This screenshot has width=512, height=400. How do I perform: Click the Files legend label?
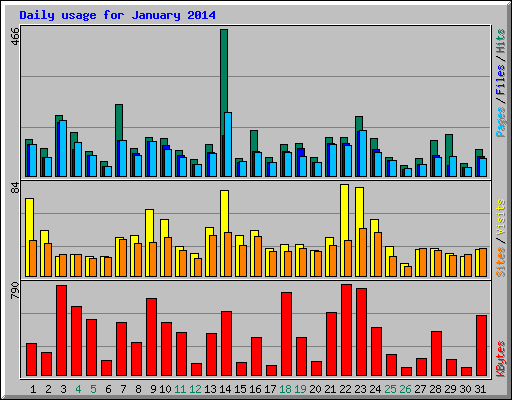500,80
